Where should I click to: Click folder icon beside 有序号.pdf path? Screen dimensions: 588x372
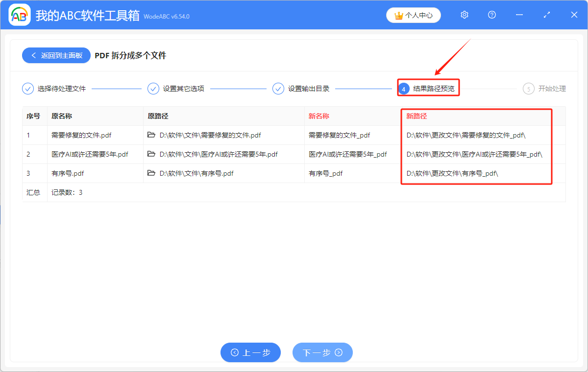(x=152, y=173)
